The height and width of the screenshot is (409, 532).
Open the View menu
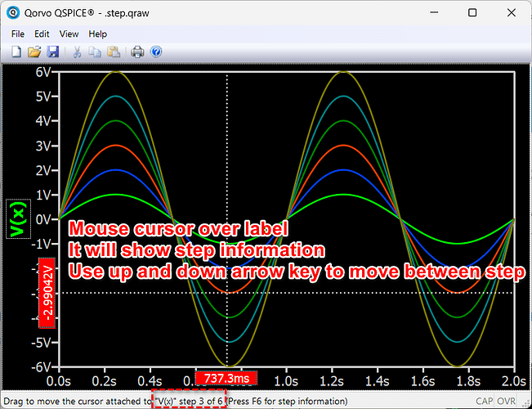click(x=69, y=34)
